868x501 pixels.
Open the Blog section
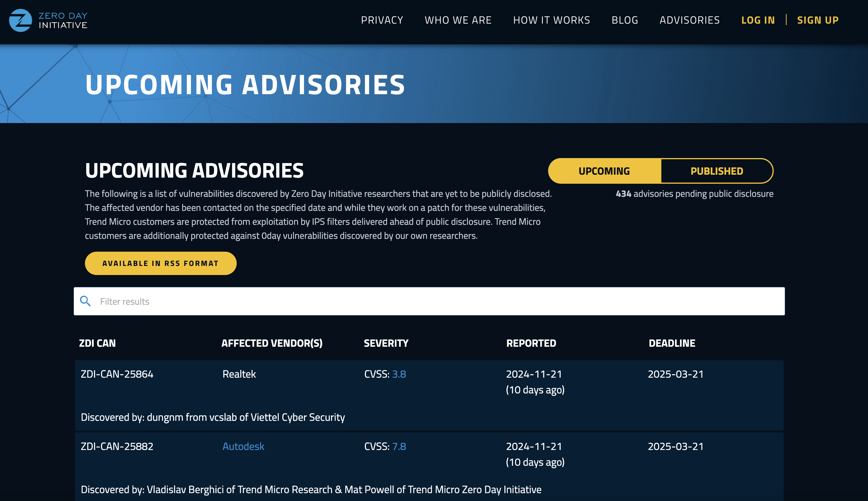pyautogui.click(x=625, y=20)
